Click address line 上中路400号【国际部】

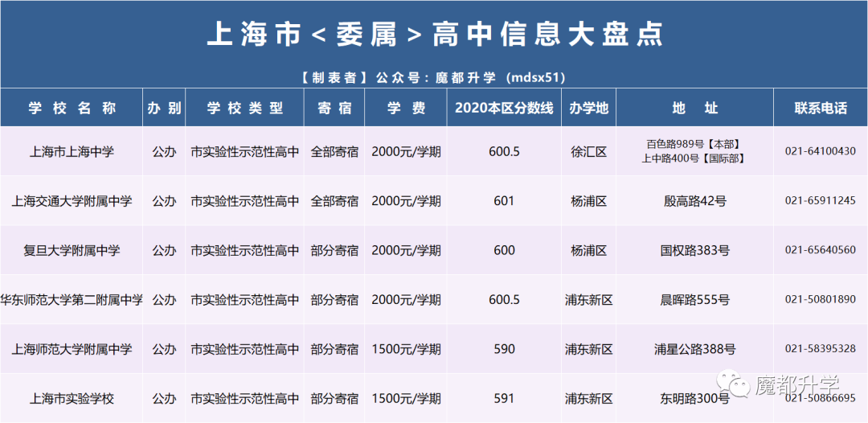click(x=693, y=158)
